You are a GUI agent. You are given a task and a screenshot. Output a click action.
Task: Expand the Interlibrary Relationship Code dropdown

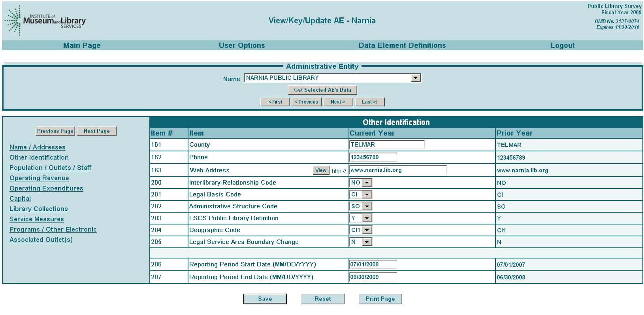[361, 183]
